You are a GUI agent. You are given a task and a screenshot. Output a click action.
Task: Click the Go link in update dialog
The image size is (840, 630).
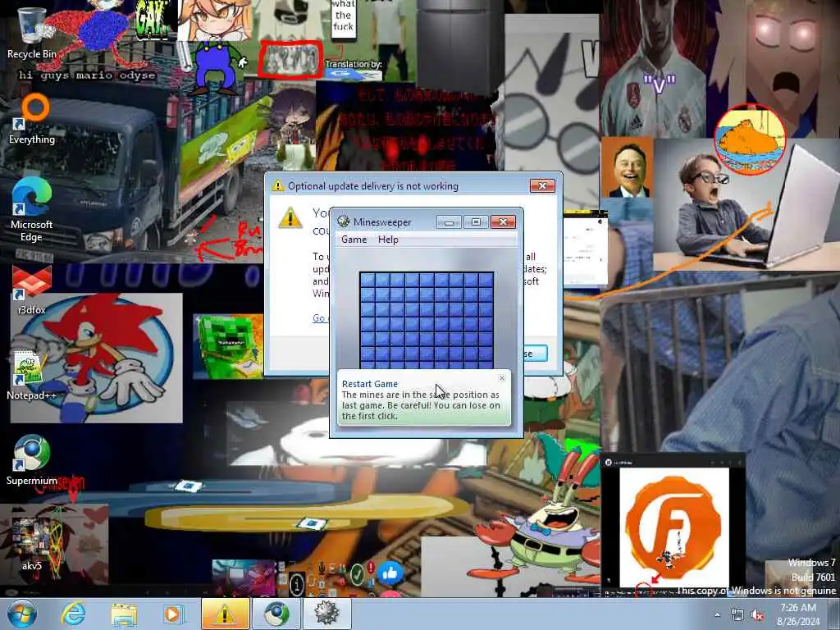pos(319,318)
